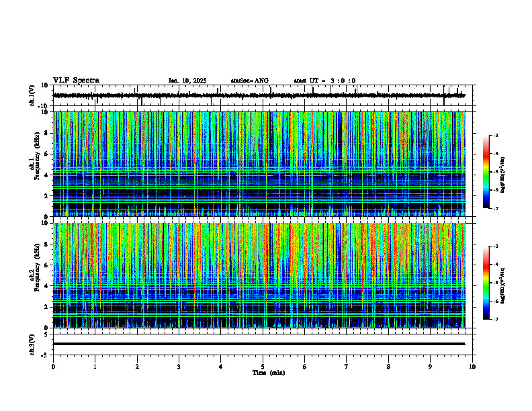
Task: Click the 'Time (min)' axis label
Action: pyautogui.click(x=269, y=373)
